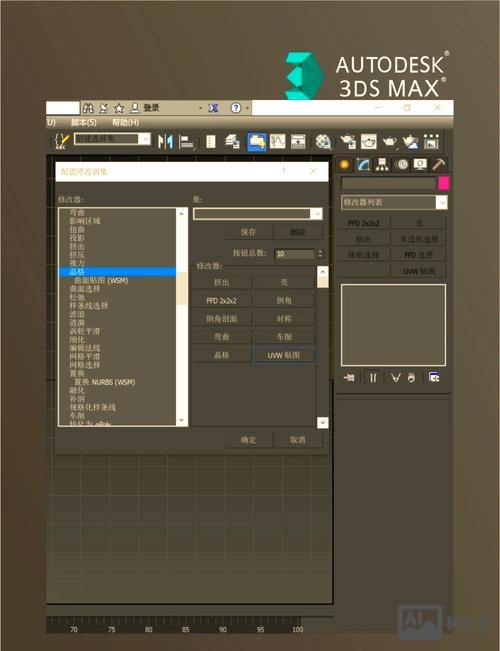Click the Render Production teapot icon

(x=390, y=142)
